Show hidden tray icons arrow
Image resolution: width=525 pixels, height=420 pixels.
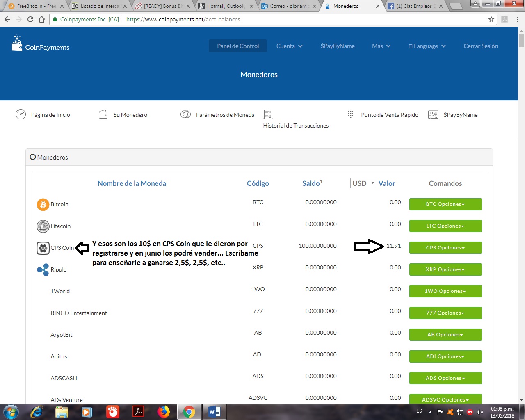pyautogui.click(x=430, y=412)
